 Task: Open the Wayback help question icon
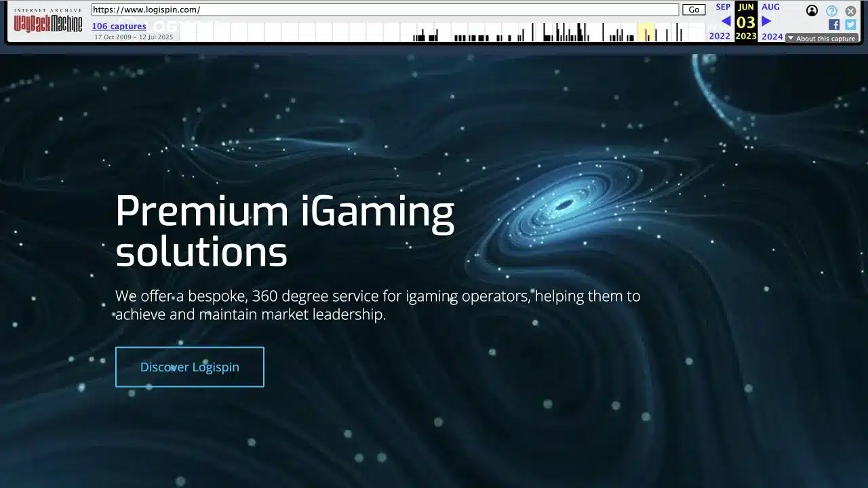point(831,11)
